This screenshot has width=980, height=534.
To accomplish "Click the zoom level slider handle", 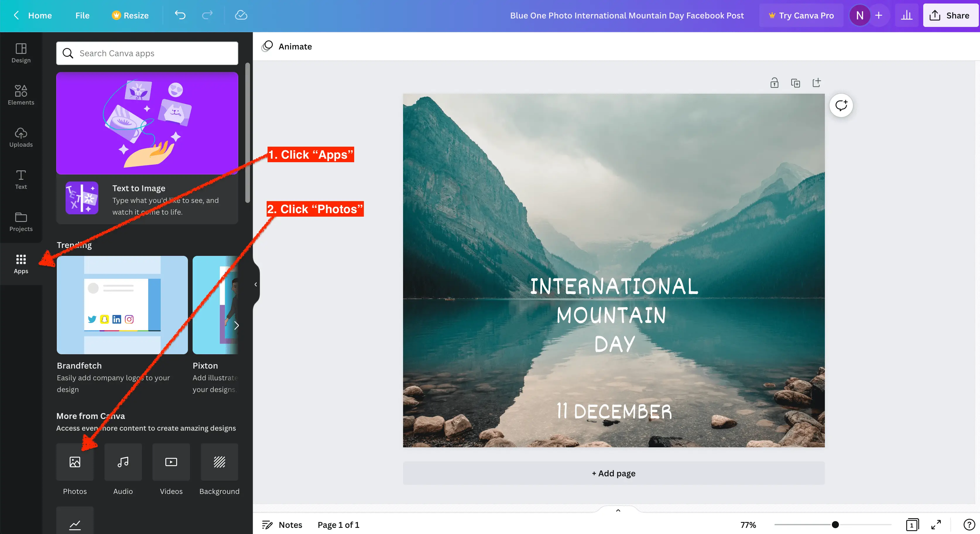I will point(835,525).
